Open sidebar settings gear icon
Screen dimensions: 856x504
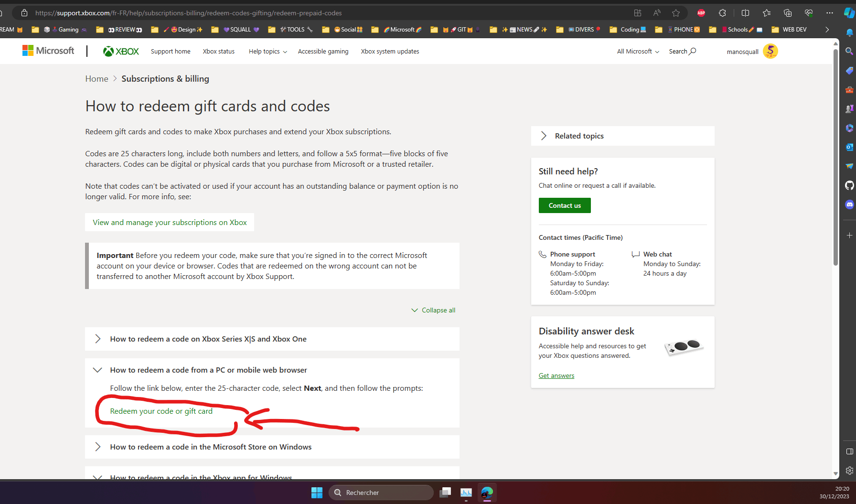click(849, 471)
